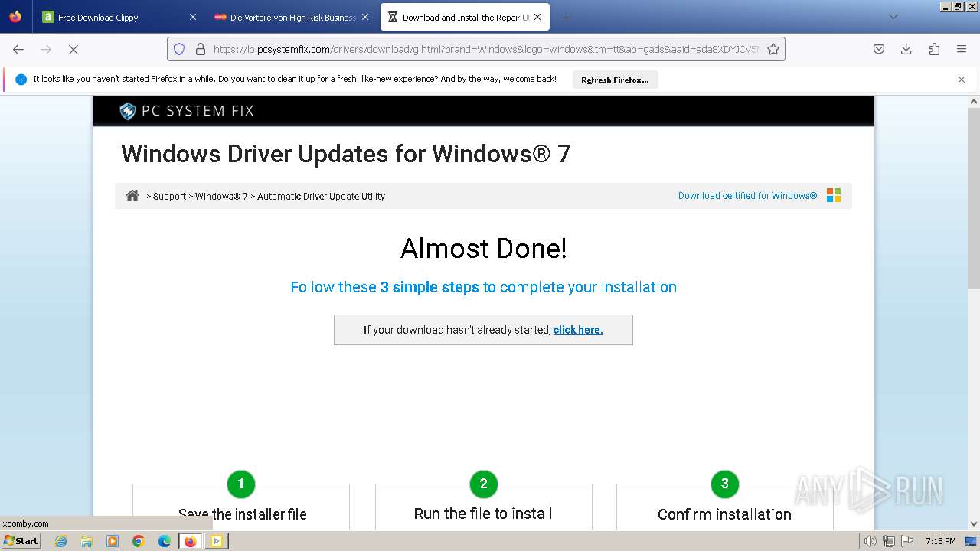Bookmark this page with the star
This screenshot has height=551, width=980.
click(773, 49)
